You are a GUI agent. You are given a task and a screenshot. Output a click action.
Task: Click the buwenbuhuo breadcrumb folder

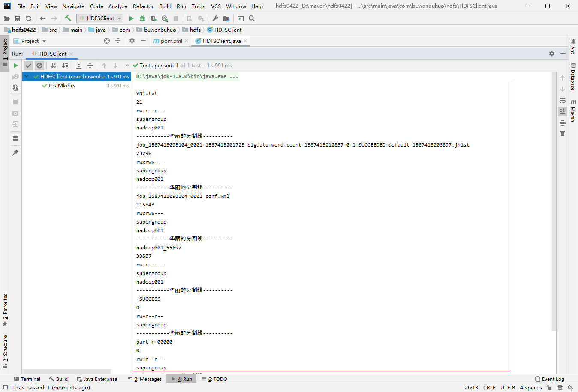click(x=156, y=30)
